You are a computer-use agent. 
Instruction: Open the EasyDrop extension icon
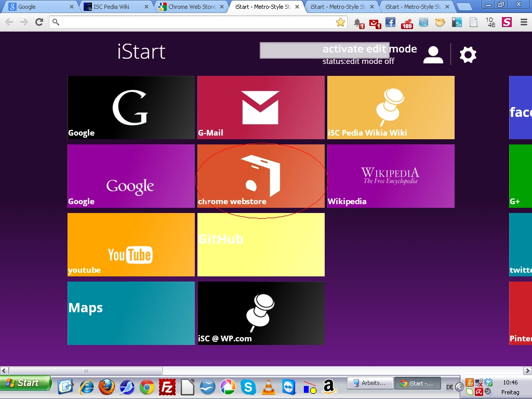(423, 22)
